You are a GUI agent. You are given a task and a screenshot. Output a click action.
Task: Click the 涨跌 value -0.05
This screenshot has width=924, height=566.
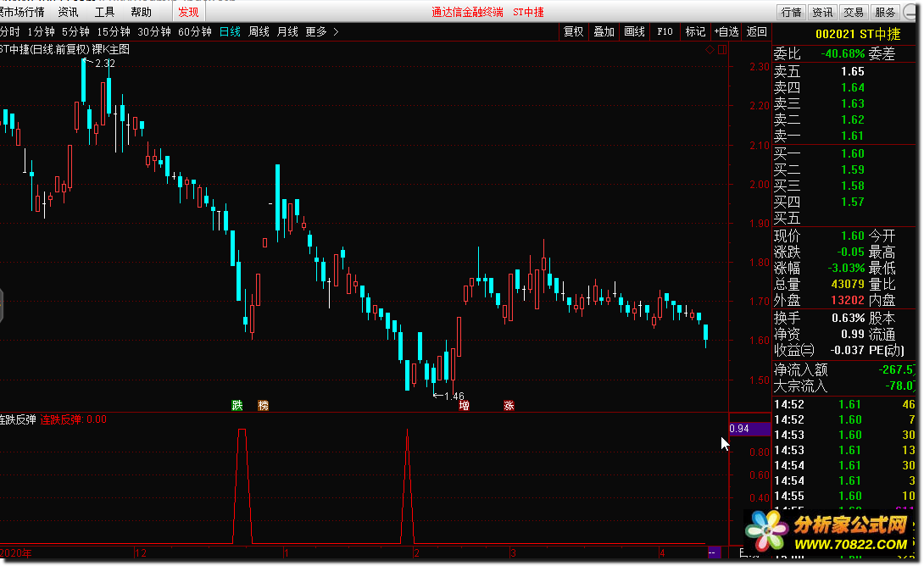(x=851, y=252)
